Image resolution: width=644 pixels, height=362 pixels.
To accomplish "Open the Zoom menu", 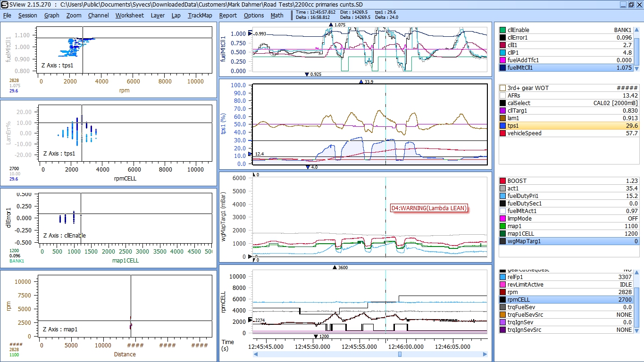I will click(x=74, y=15).
